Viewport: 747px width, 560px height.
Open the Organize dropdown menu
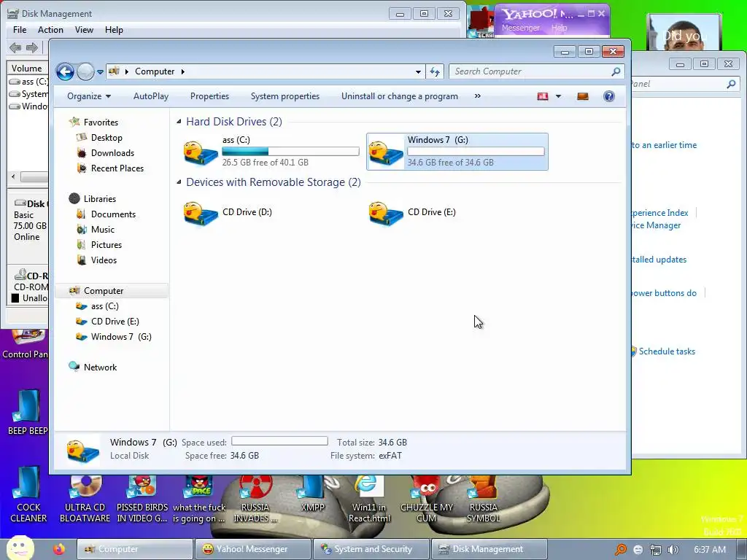89,96
